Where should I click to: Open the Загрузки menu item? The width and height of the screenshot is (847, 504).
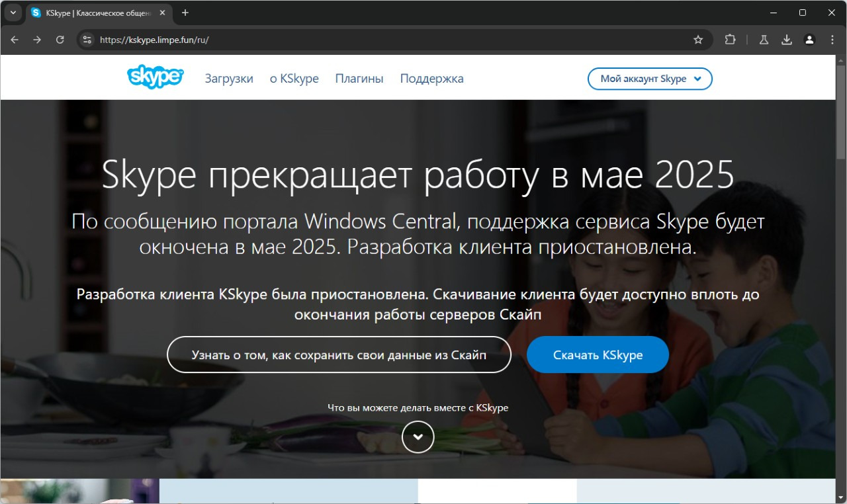(229, 79)
